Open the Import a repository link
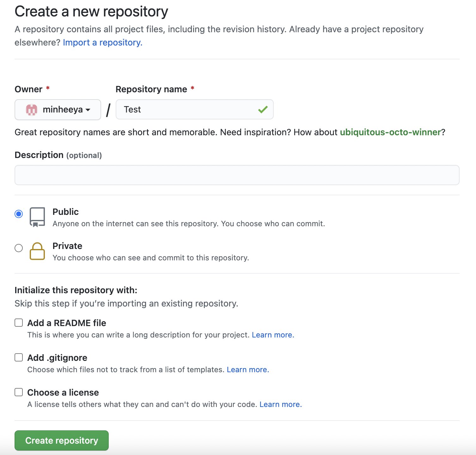 point(103,42)
